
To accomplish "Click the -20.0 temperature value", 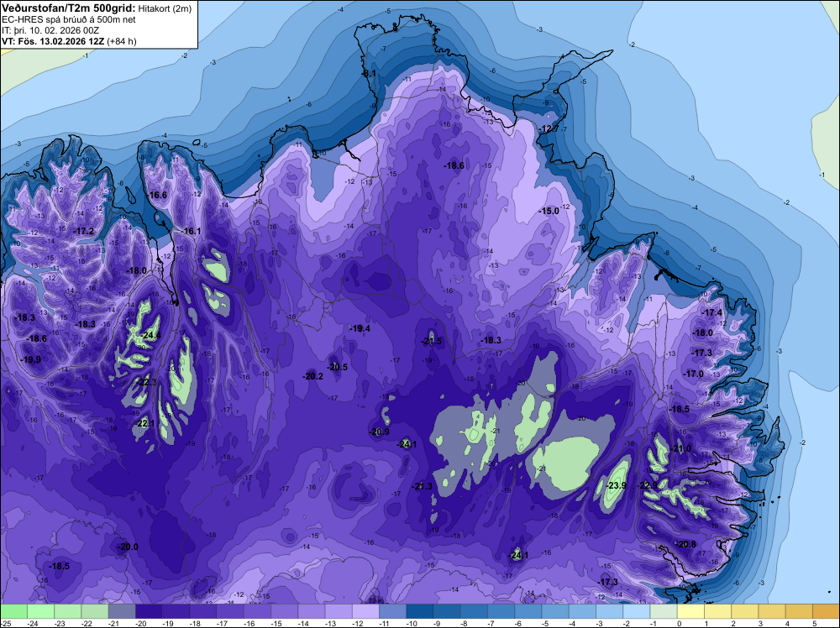I will (x=128, y=547).
